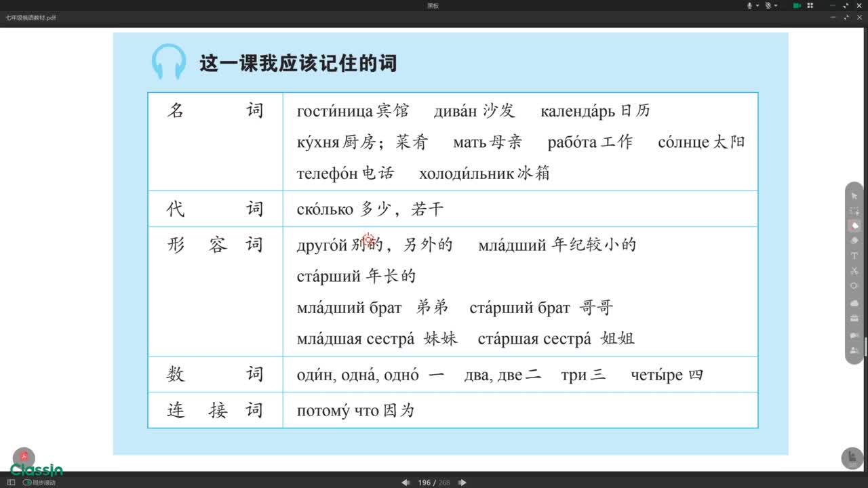Open the chat messages panel
This screenshot has height=488, width=868.
click(x=854, y=335)
